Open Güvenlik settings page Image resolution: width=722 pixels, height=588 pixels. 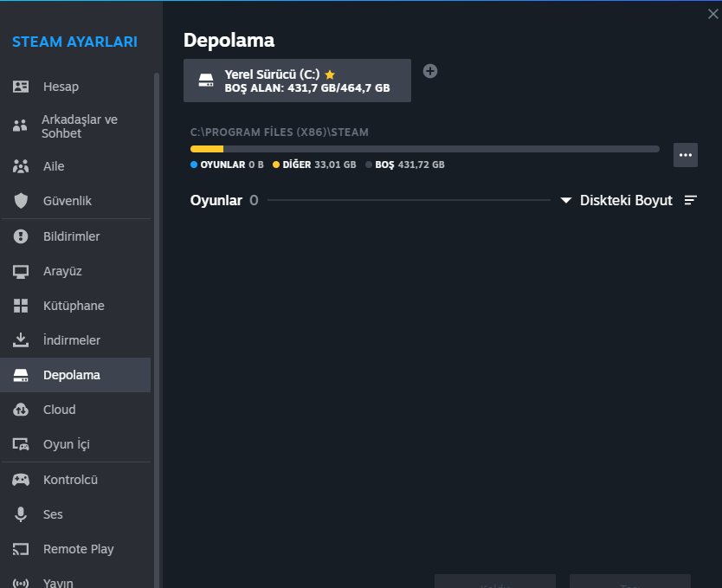(x=75, y=201)
